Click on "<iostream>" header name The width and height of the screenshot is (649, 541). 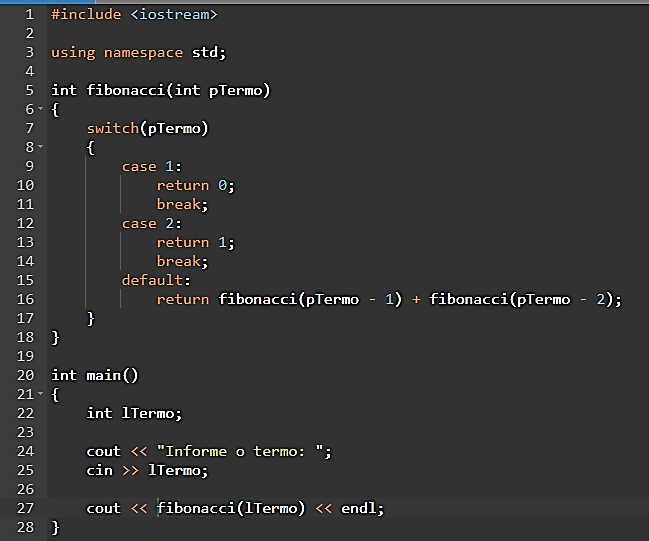click(174, 14)
